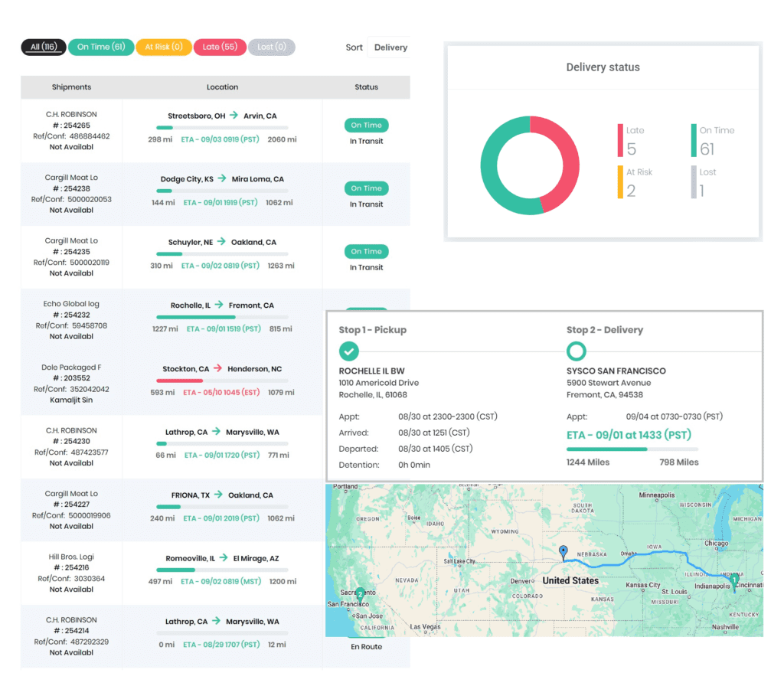Toggle the Late (55) filter
Viewport: 784px width, 686px height.
click(220, 47)
